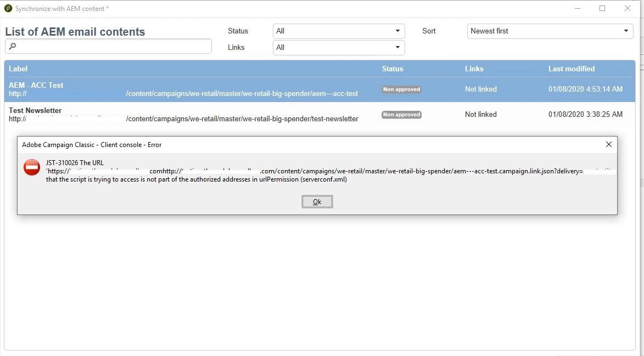Close the Adobe Campaign Classic error dialog
The height and width of the screenshot is (356, 644).
coord(609,144)
